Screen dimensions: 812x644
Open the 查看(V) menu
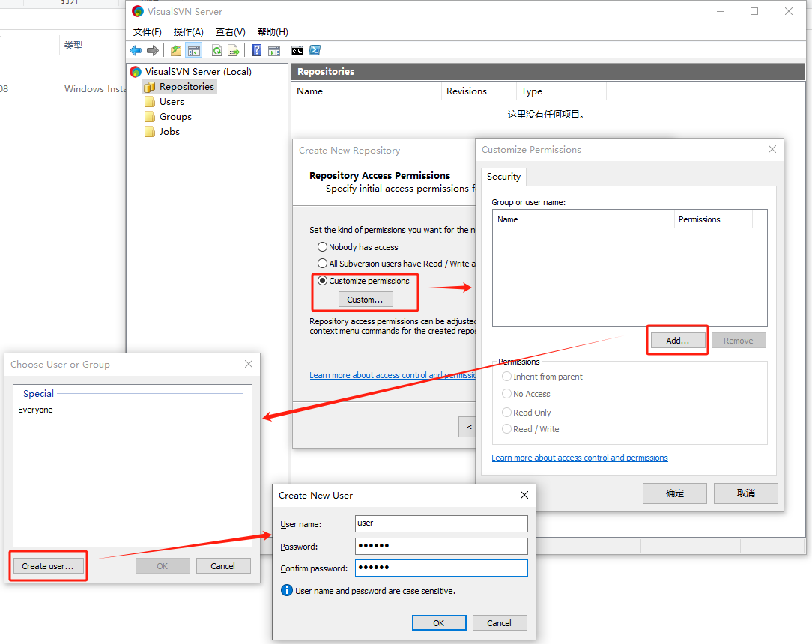(x=231, y=32)
